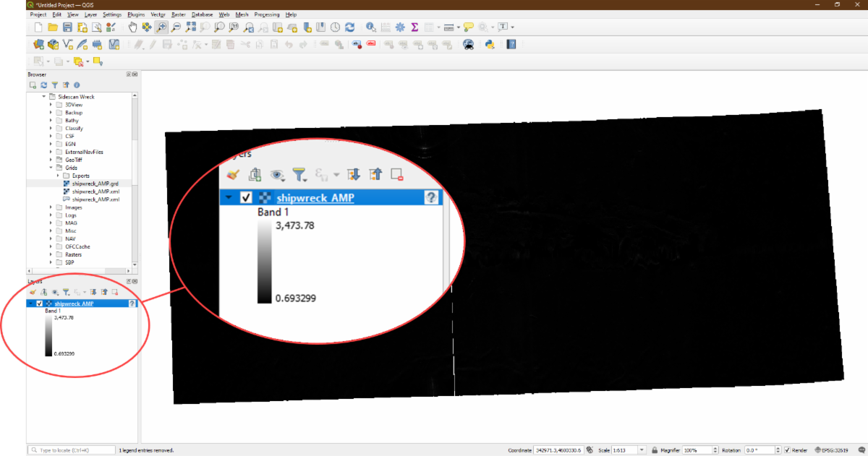
Task: Toggle the Render checkbox in status bar
Action: coord(787,450)
